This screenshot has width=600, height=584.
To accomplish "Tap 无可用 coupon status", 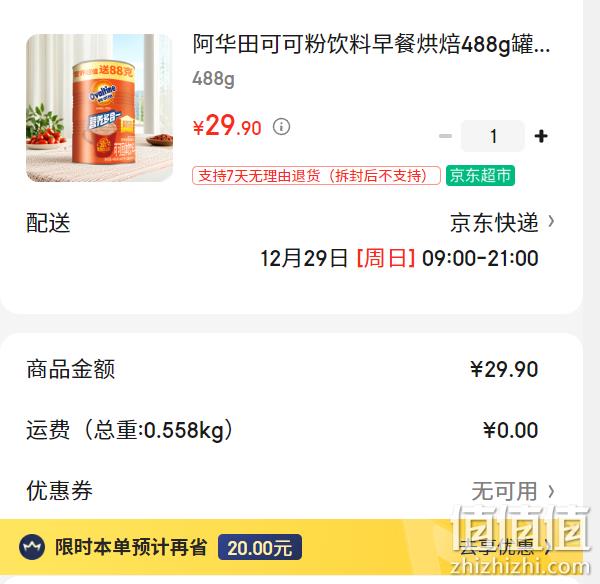I will (x=504, y=491).
